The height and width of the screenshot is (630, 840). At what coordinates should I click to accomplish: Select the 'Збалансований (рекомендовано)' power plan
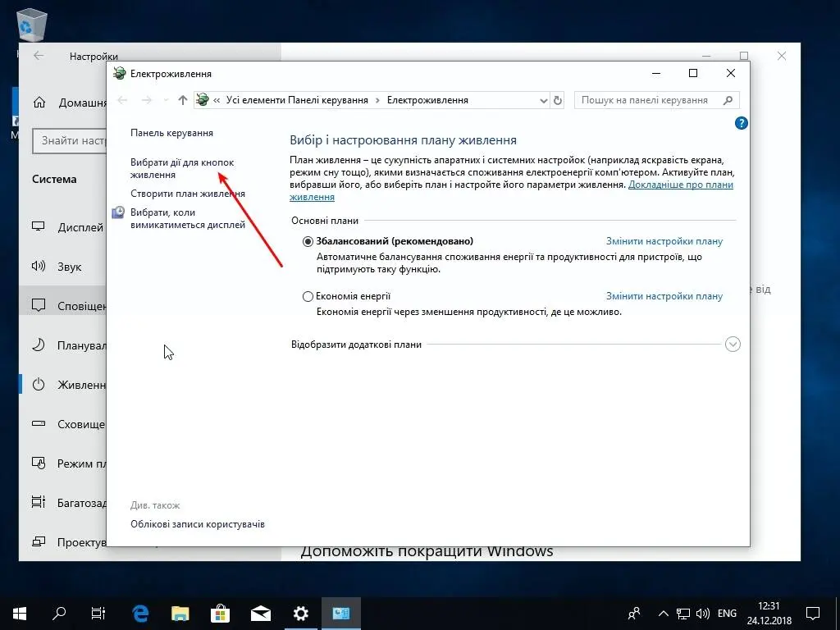coord(308,242)
